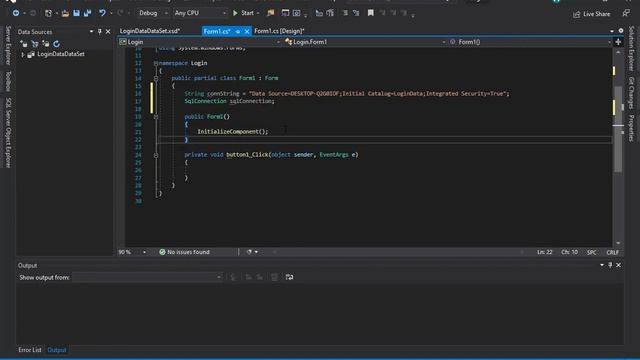Click Add New Data Source icon
Image resolution: width=640 pixels, height=360 pixels.
pyautogui.click(x=24, y=44)
